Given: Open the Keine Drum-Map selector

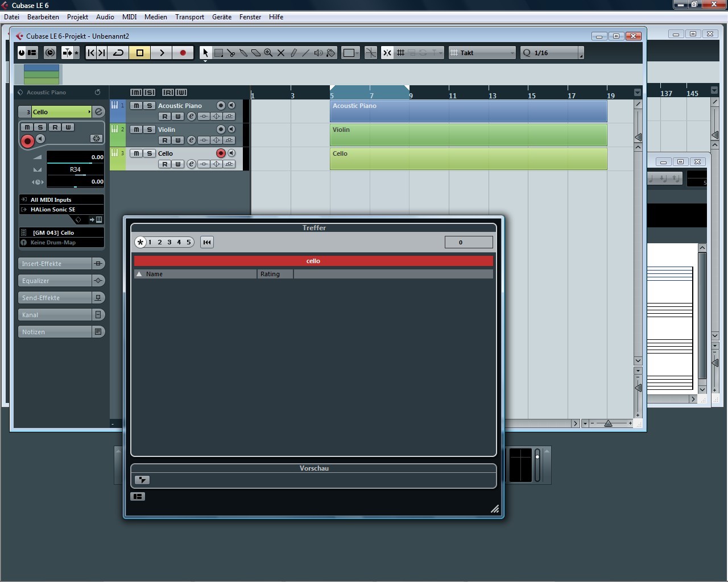Looking at the screenshot, I should pyautogui.click(x=61, y=243).
